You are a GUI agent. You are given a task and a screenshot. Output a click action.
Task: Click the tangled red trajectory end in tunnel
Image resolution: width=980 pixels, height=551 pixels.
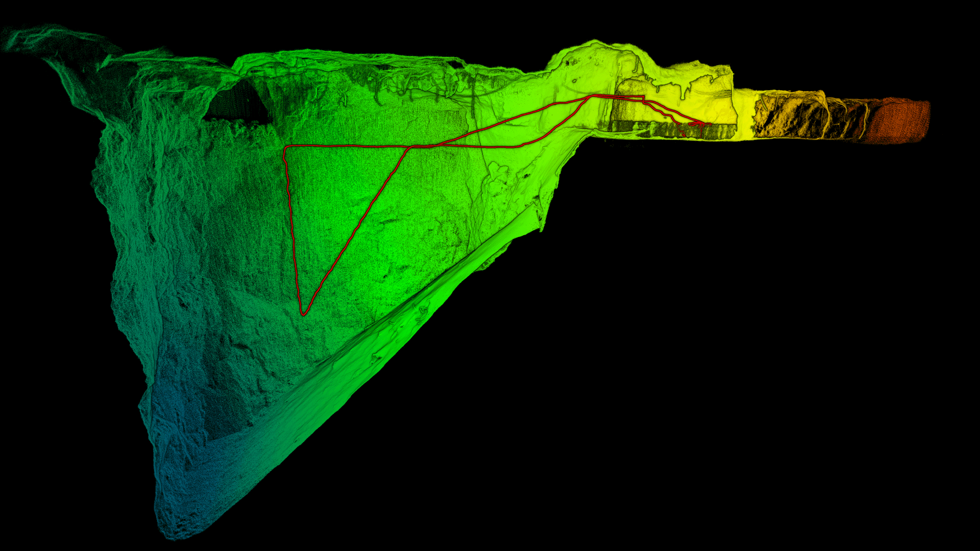click(700, 124)
